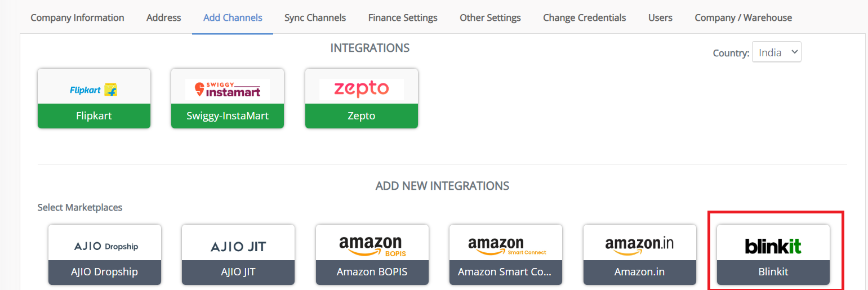
Task: Open the Finance Settings tab
Action: (403, 17)
